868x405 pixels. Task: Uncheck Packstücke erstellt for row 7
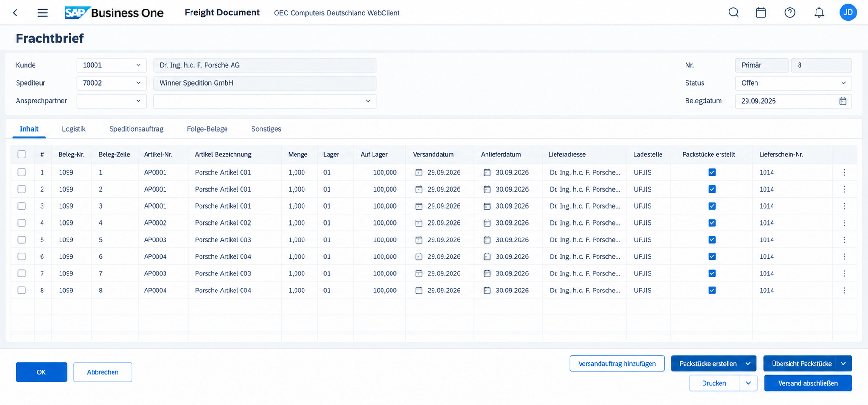[712, 273]
